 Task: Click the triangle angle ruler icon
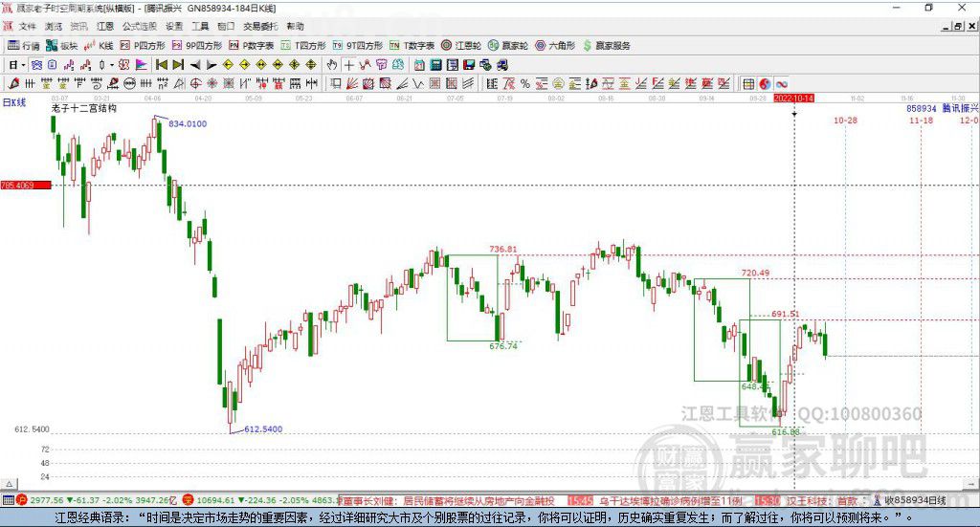pyautogui.click(x=179, y=83)
